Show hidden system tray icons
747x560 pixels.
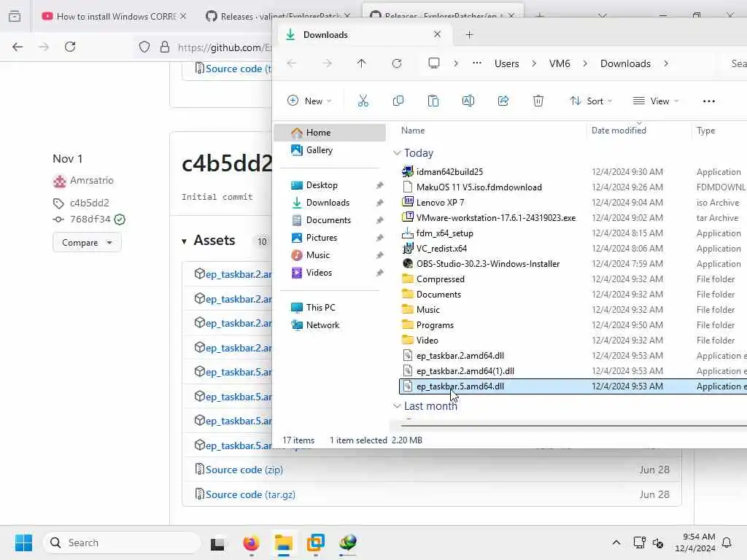(616, 542)
